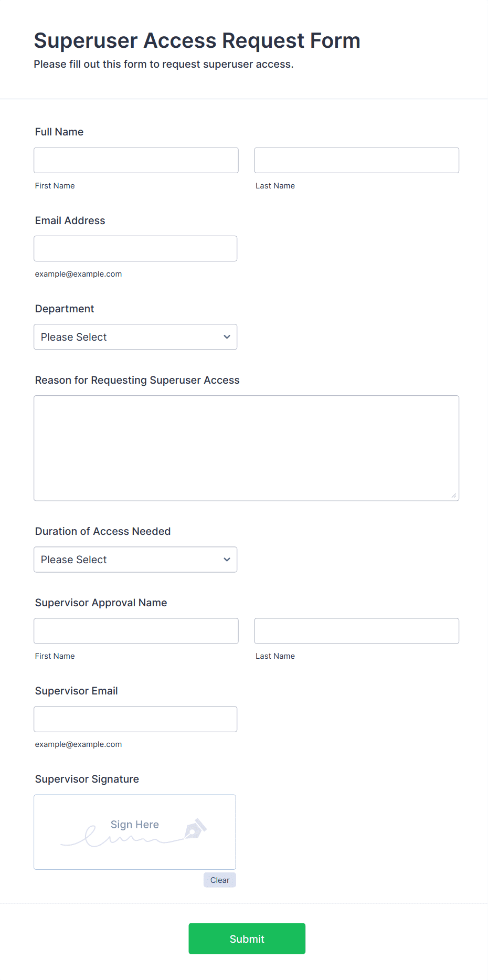
Task: Click the Superuser Access Request Form heading
Action: (x=197, y=41)
